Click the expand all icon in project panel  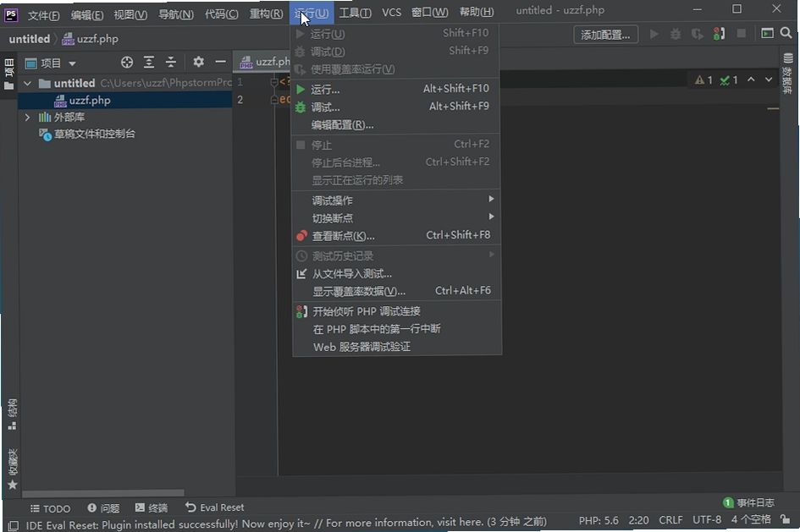click(x=148, y=63)
